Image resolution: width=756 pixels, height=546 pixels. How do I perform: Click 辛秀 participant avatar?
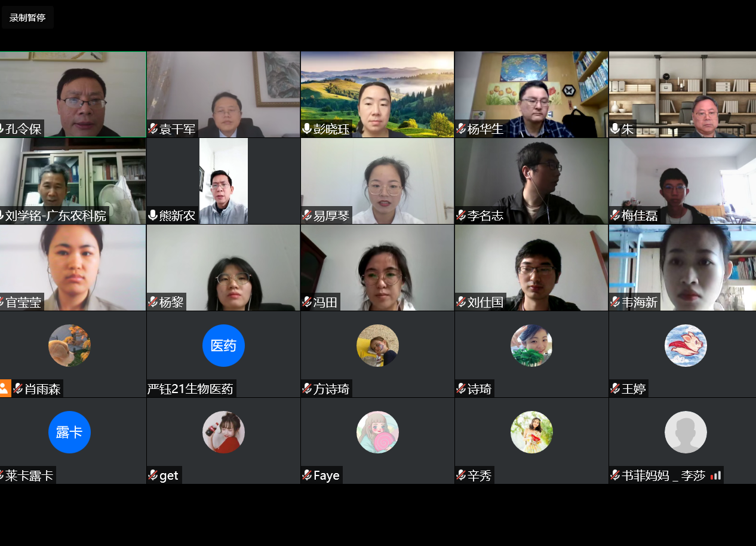531,432
